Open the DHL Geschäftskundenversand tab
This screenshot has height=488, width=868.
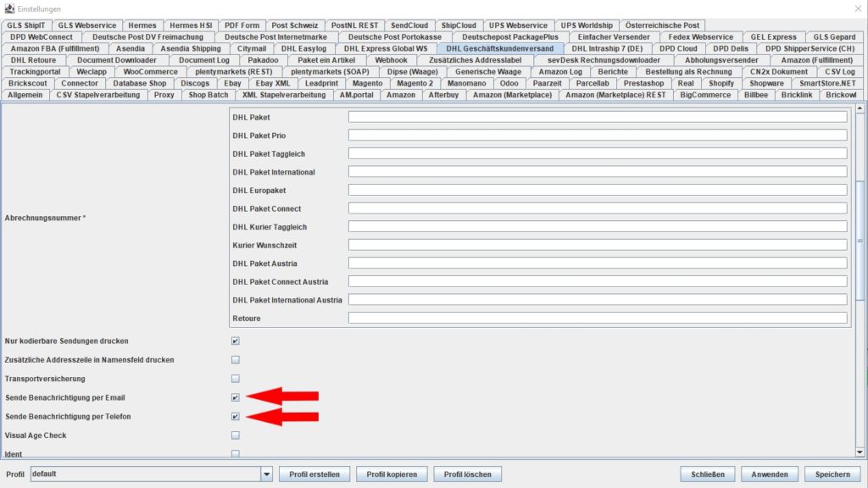point(499,48)
